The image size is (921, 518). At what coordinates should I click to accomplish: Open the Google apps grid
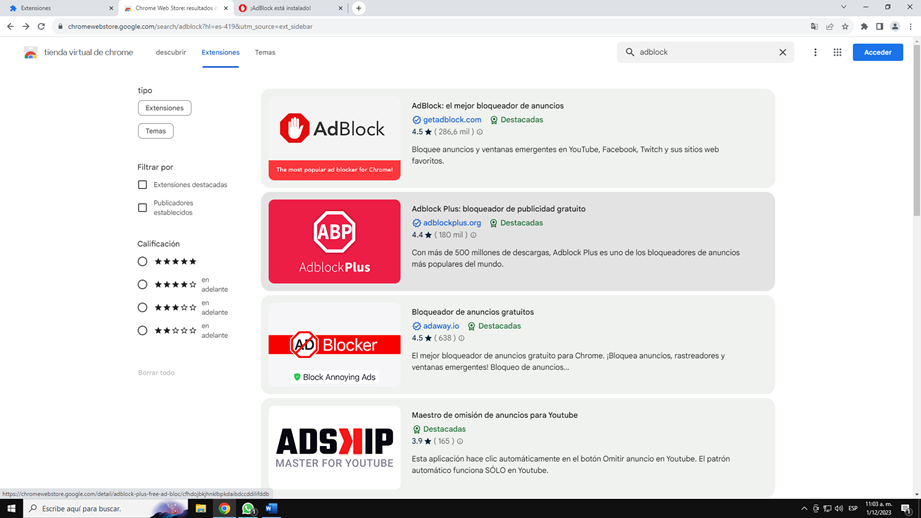(x=838, y=52)
